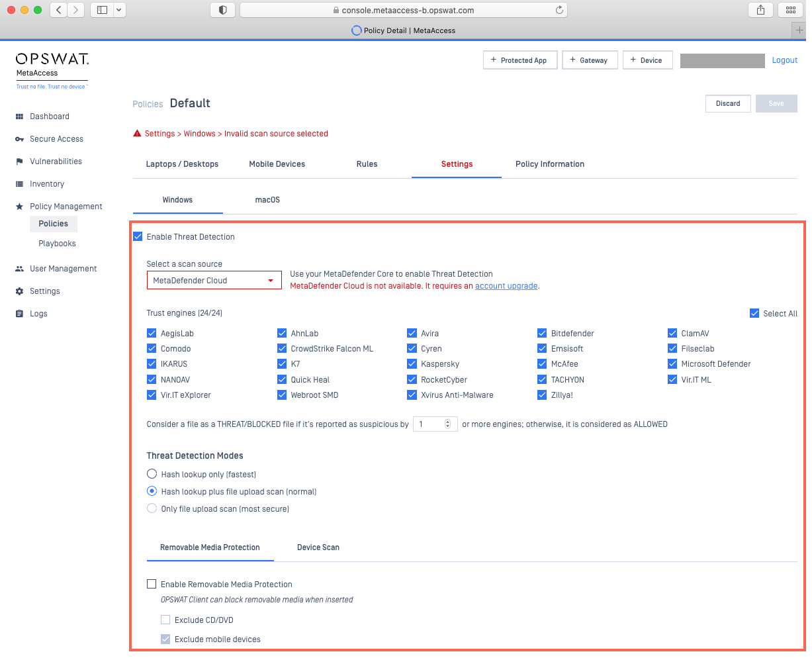The height and width of the screenshot is (658, 812).
Task: Go forward with Safari's forward arrow
Action: 76,10
